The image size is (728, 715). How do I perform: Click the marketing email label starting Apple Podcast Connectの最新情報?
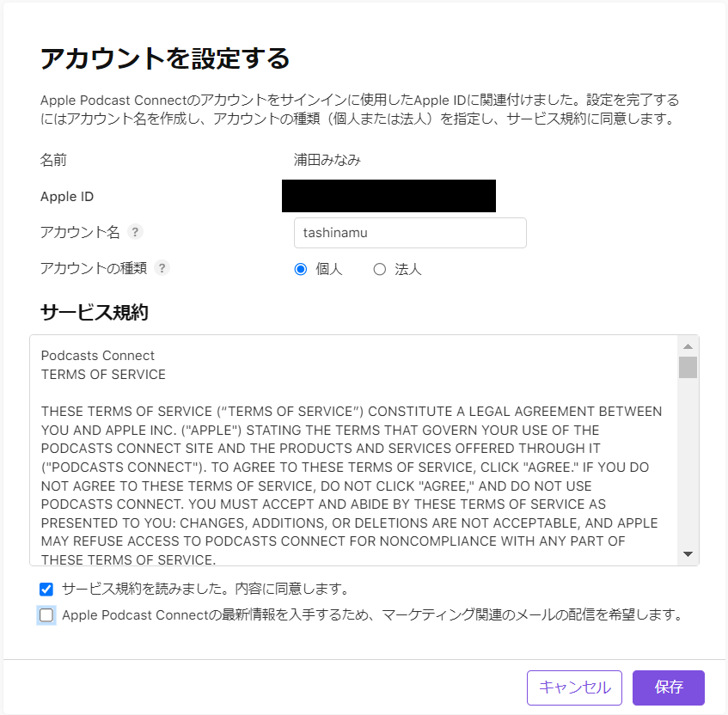(372, 614)
